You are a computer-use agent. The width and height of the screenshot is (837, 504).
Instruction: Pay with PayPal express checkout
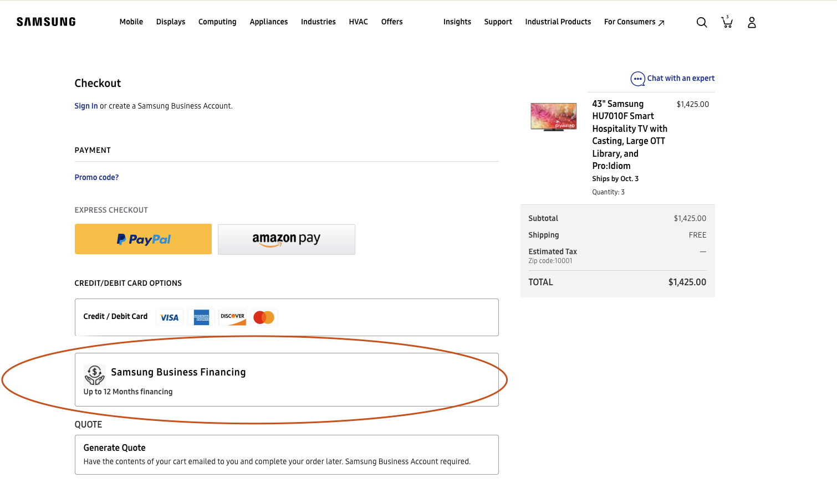click(x=143, y=239)
